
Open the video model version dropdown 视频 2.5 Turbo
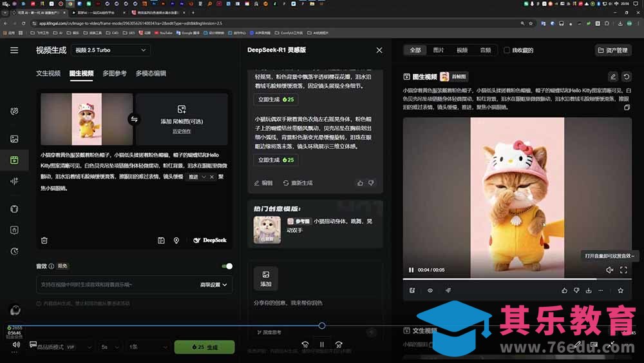tap(111, 50)
